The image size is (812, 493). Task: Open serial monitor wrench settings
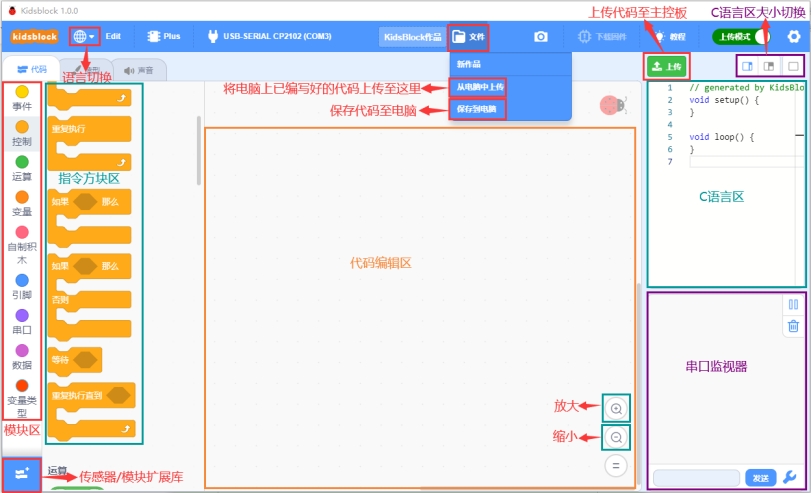point(790,477)
